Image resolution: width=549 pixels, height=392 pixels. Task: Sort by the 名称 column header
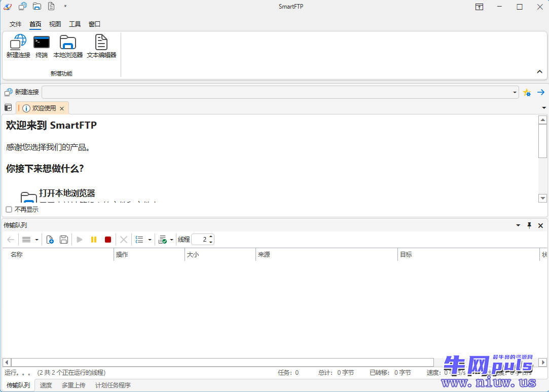point(58,255)
